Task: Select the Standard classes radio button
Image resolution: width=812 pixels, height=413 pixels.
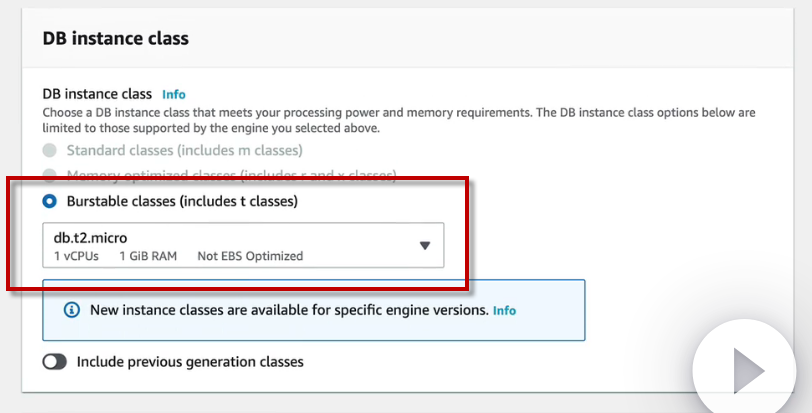Action: click(49, 151)
